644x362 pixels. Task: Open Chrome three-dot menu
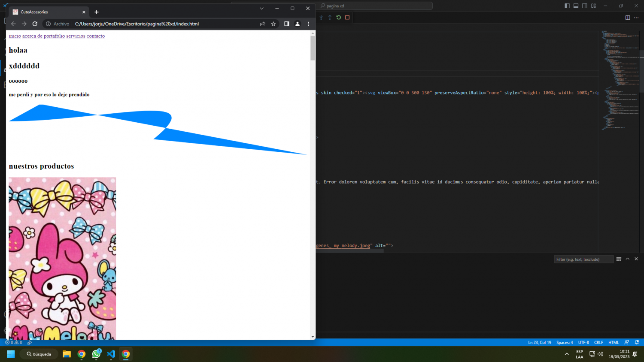coord(308,24)
